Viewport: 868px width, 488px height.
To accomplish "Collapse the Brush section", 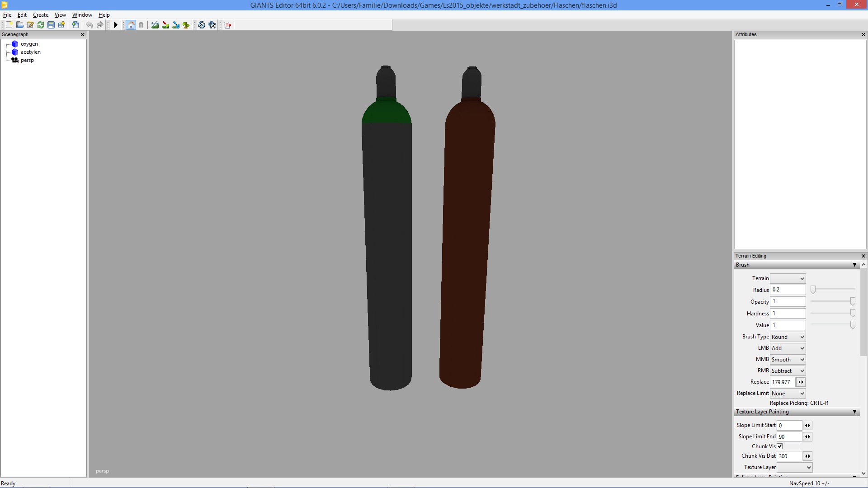I will click(x=854, y=265).
